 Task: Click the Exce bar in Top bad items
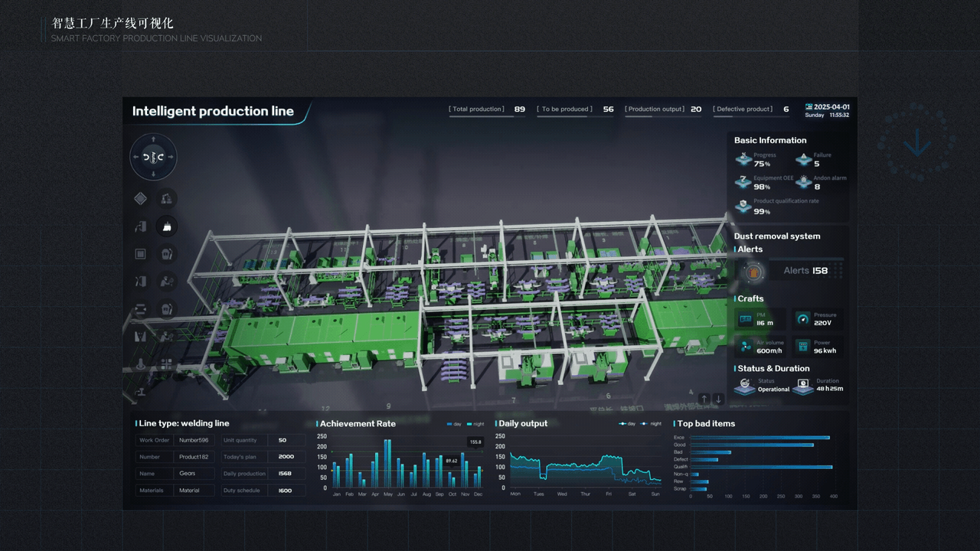point(759,438)
